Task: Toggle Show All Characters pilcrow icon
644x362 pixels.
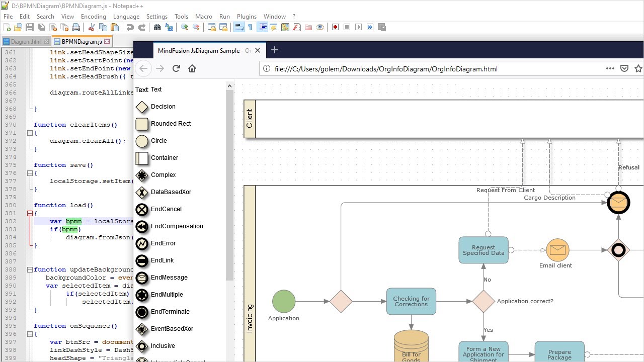Action: coord(251,27)
